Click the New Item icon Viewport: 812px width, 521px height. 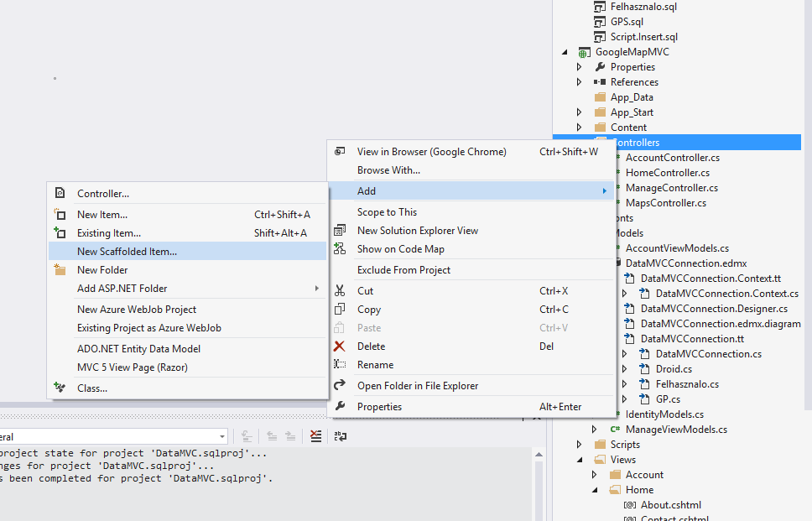tap(60, 215)
